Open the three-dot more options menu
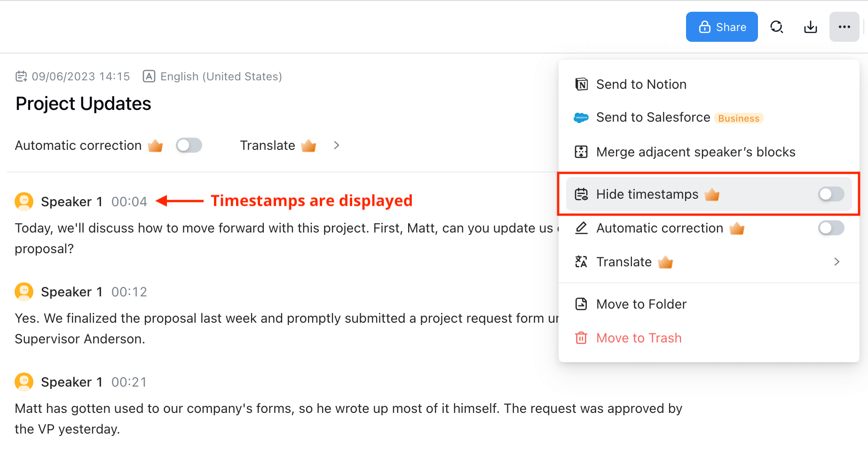 point(844,27)
